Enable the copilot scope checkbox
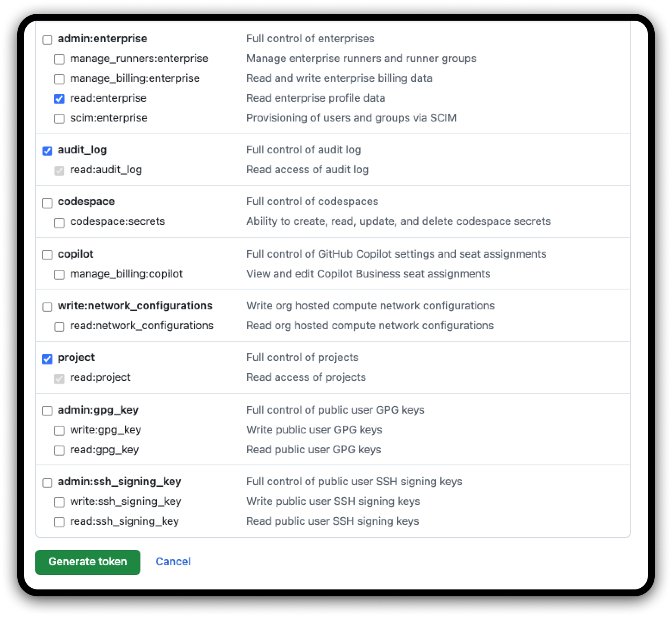672x617 pixels. point(47,255)
